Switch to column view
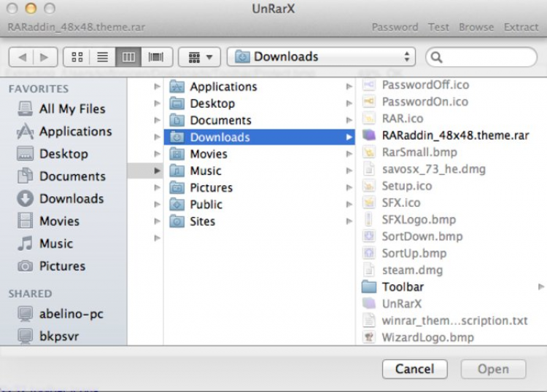This screenshot has width=547, height=392. click(128, 57)
